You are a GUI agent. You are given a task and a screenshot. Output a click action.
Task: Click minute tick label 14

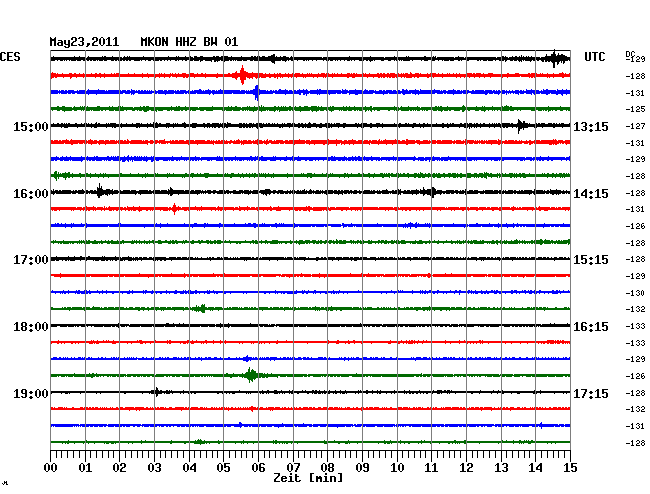click(536, 468)
